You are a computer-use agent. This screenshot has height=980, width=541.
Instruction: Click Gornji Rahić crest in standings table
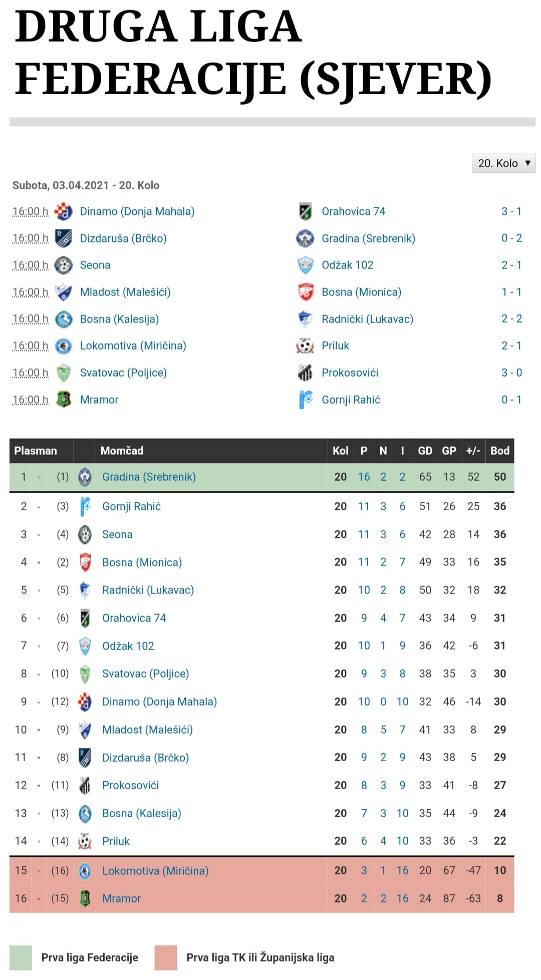(x=85, y=507)
